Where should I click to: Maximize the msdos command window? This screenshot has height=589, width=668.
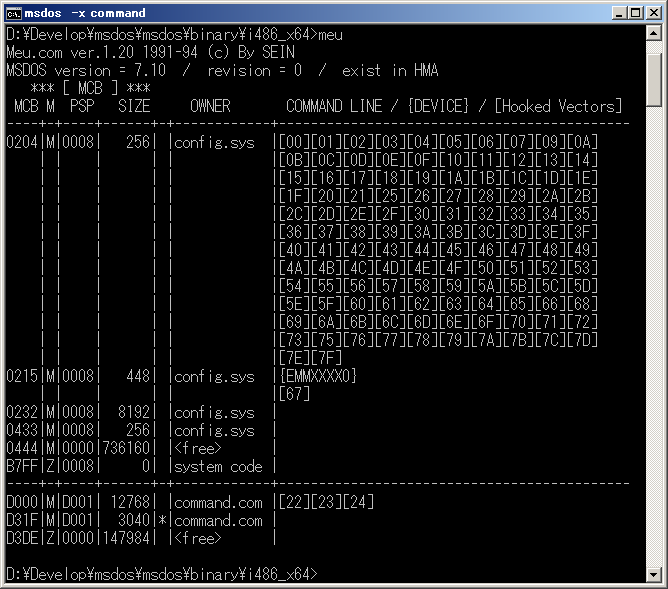click(636, 13)
